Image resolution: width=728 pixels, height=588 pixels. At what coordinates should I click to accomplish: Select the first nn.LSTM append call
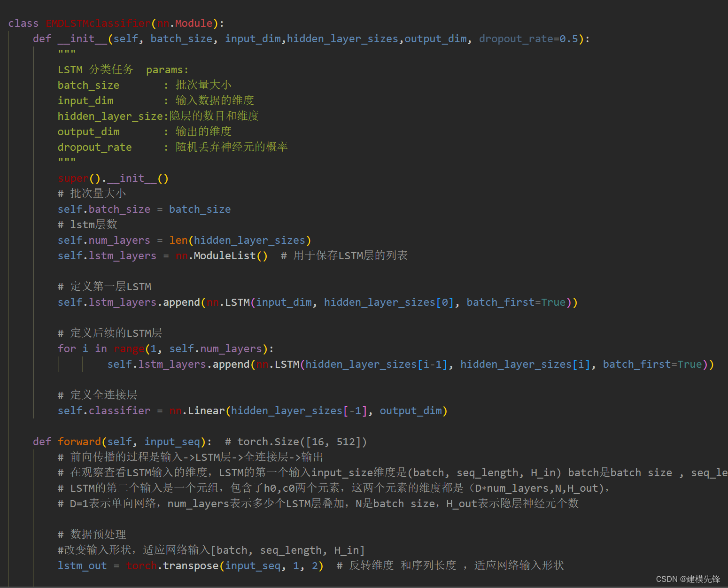316,302
